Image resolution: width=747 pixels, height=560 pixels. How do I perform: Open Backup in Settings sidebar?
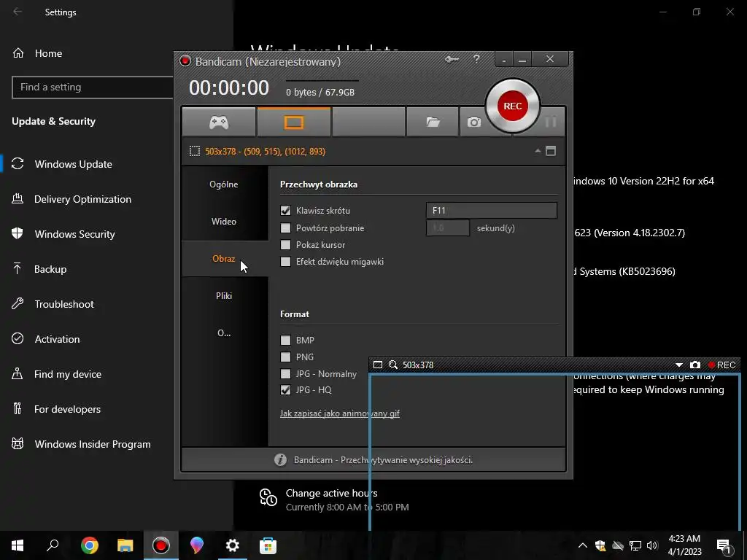pyautogui.click(x=50, y=269)
